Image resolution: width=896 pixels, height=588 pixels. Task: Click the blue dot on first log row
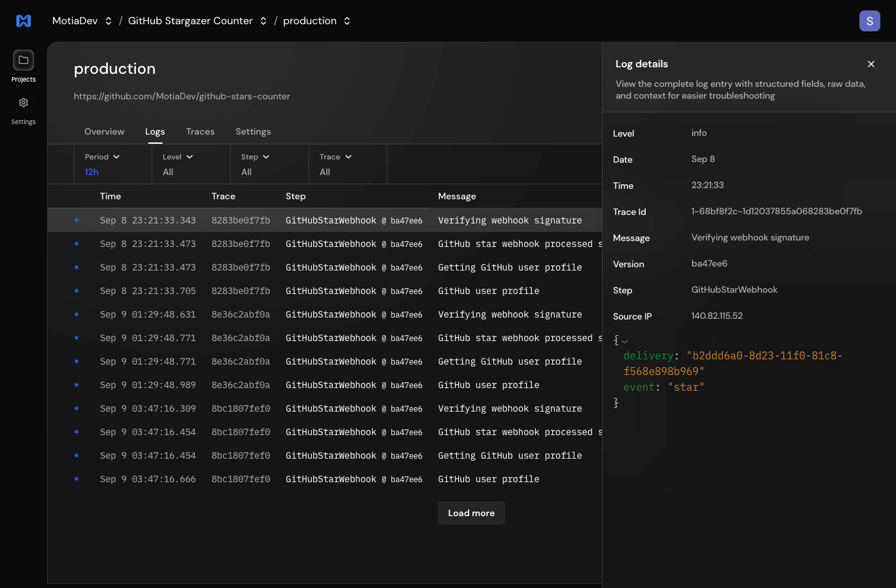(76, 221)
